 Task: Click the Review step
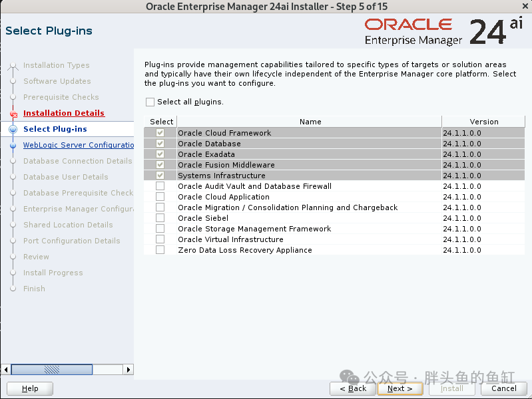click(x=36, y=257)
